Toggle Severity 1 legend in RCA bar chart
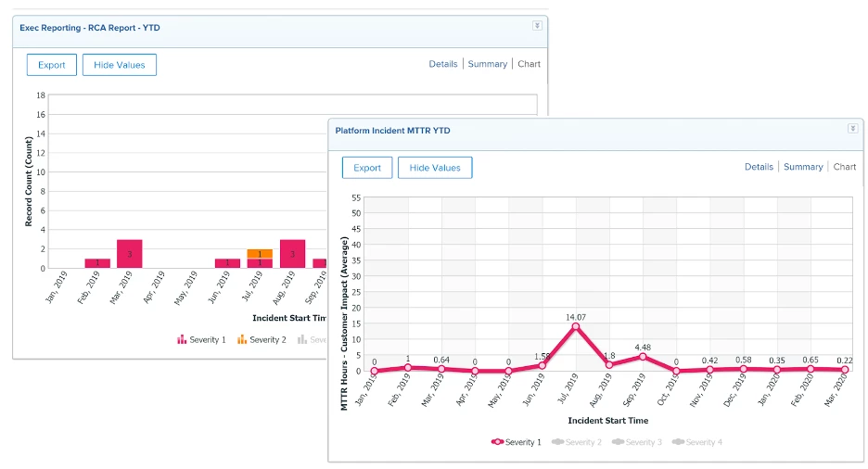This screenshot has height=469, width=868. click(201, 339)
